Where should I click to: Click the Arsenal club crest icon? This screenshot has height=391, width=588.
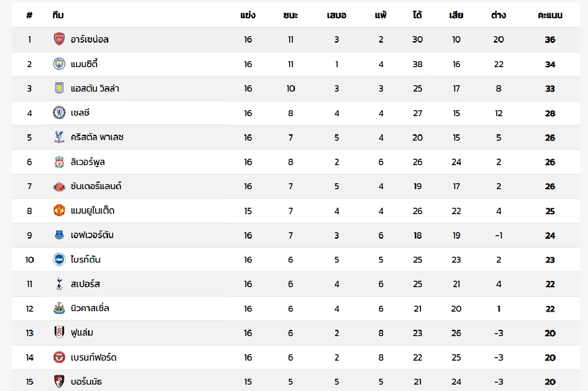point(59,40)
